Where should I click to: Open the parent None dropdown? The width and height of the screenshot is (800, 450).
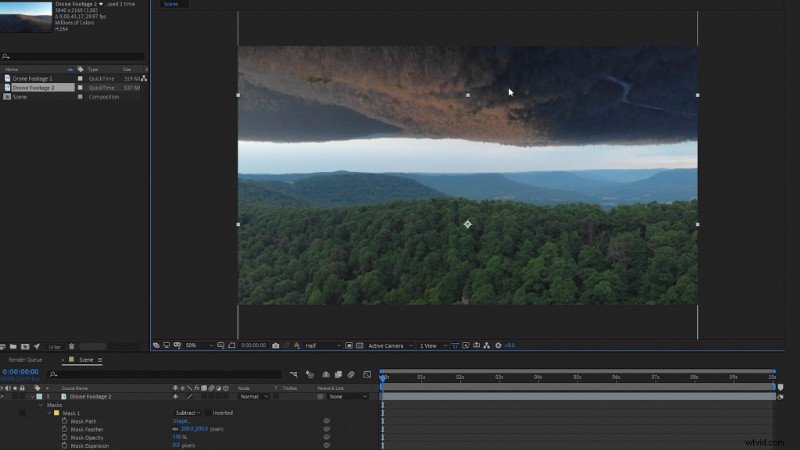[x=348, y=396]
